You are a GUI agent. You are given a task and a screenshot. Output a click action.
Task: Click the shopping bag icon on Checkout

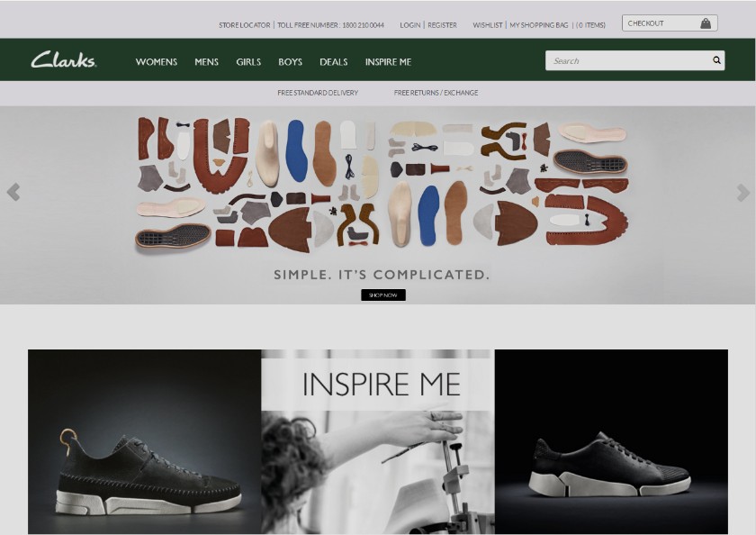point(706,23)
